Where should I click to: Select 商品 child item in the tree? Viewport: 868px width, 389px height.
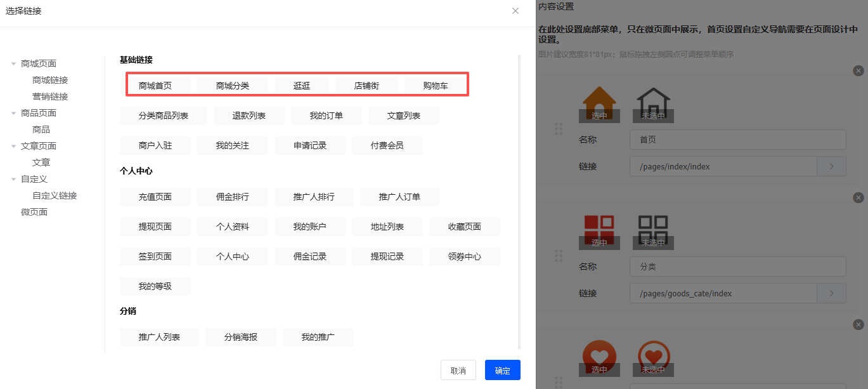point(41,129)
